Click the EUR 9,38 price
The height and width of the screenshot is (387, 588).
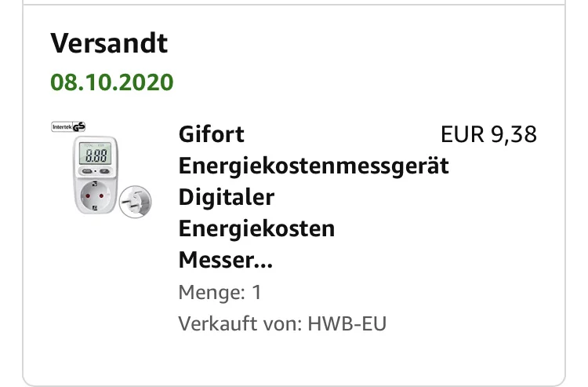click(488, 134)
